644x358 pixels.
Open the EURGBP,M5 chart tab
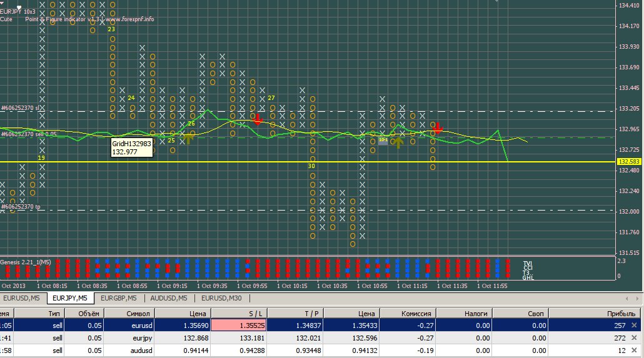tap(119, 298)
